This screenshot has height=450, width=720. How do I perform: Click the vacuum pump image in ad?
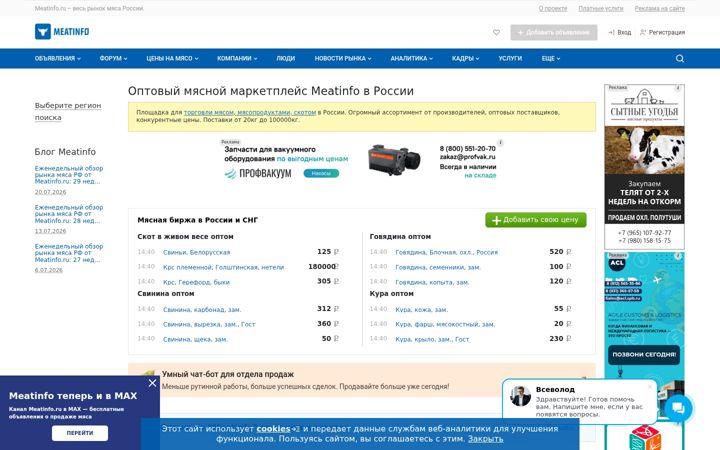(394, 160)
